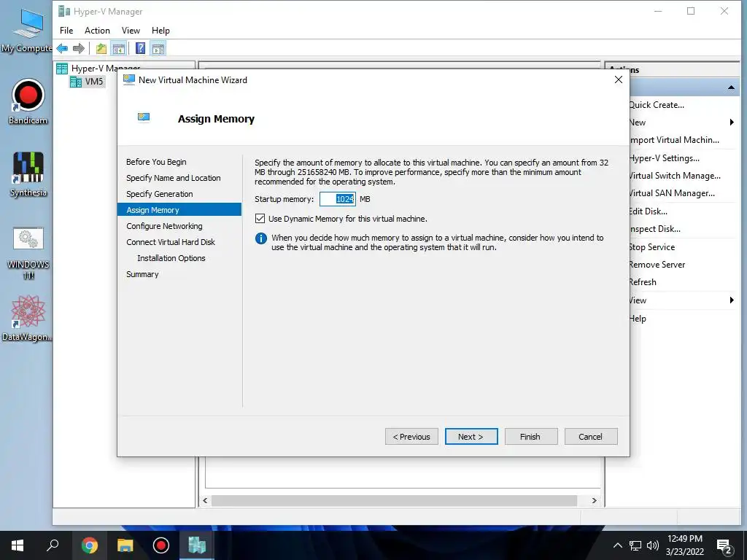747x560 pixels.
Task: Go to Installation Options step
Action: [x=171, y=258]
